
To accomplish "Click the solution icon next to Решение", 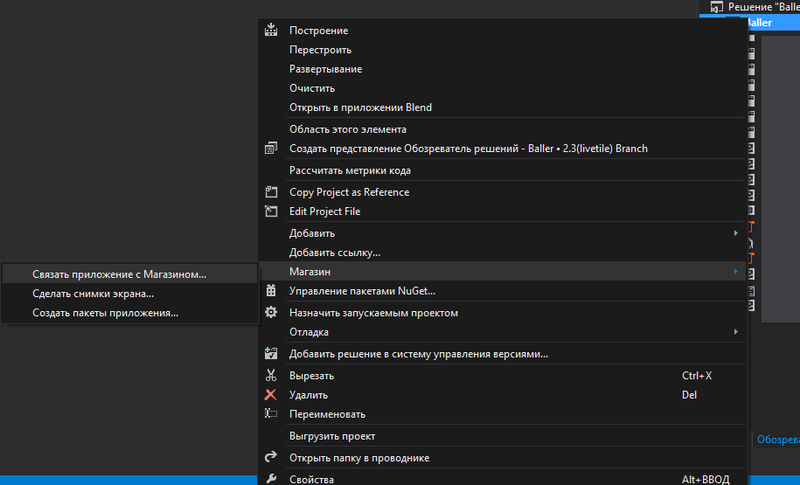I will coord(717,7).
